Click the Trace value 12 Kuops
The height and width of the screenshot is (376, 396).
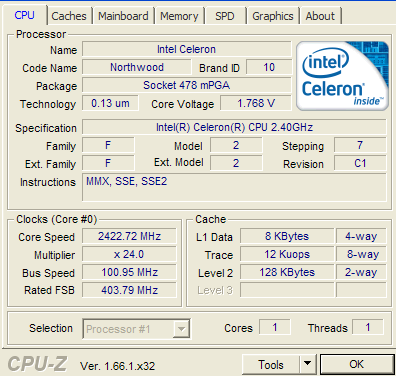pyautogui.click(x=287, y=254)
